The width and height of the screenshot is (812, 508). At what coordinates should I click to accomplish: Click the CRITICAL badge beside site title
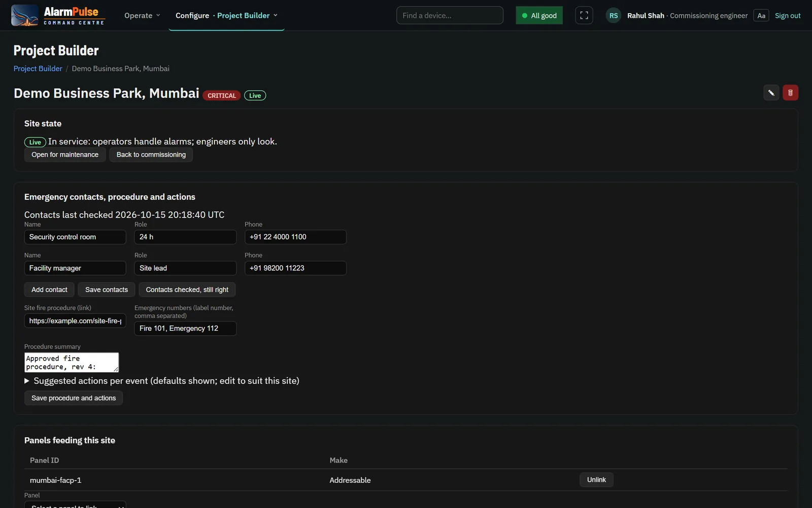(x=222, y=96)
